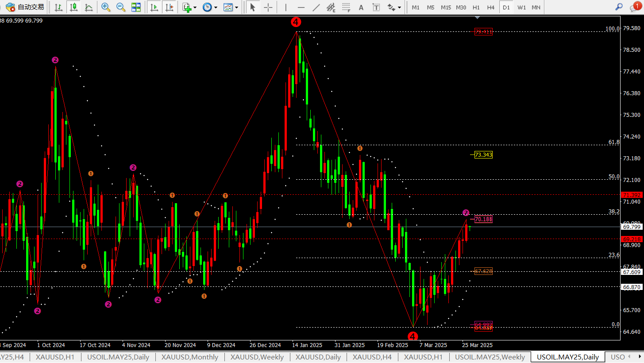Pick the Fibonacci retracement tool

tap(346, 7)
